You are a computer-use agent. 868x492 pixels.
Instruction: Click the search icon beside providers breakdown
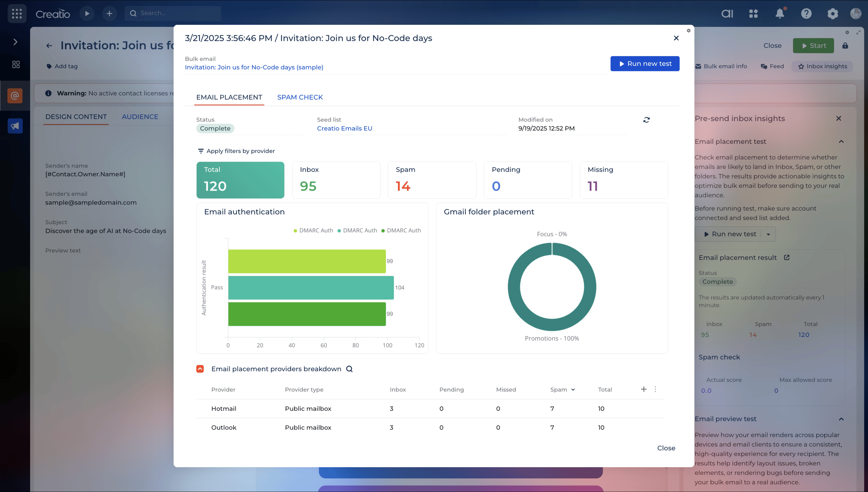point(349,369)
